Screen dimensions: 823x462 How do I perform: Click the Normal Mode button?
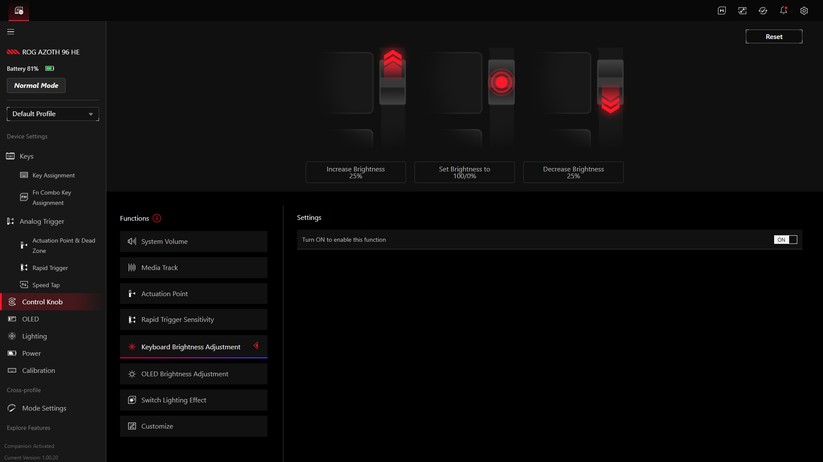point(36,85)
